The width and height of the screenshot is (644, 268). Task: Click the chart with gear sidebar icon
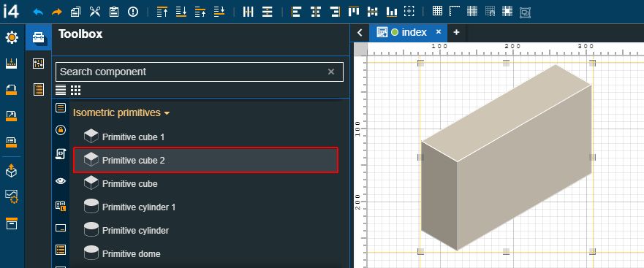pyautogui.click(x=12, y=196)
